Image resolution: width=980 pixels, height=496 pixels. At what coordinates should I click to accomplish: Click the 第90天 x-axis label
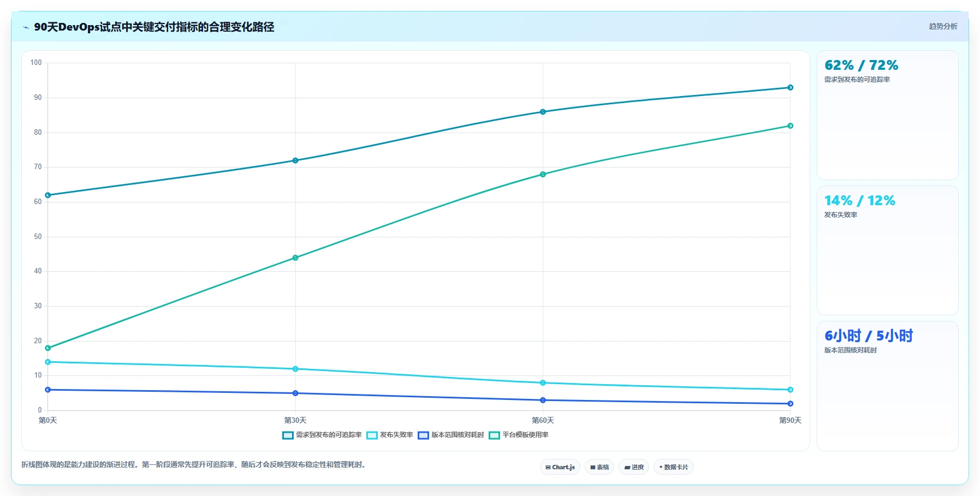pyautogui.click(x=790, y=420)
